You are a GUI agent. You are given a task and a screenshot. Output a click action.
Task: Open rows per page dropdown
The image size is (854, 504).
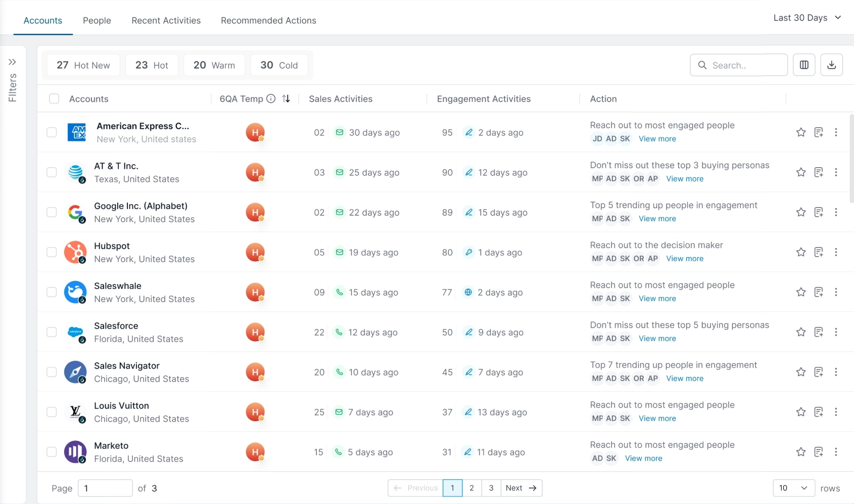point(793,488)
